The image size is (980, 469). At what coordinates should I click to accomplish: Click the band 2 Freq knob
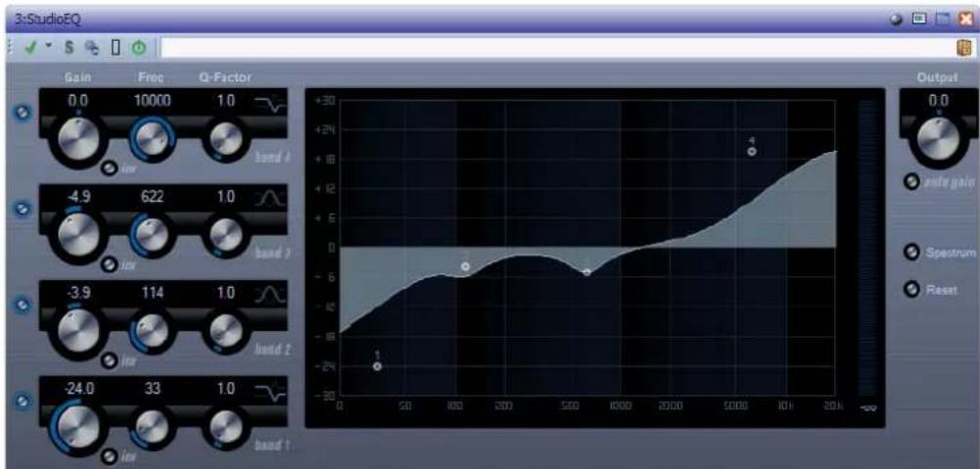tap(152, 330)
